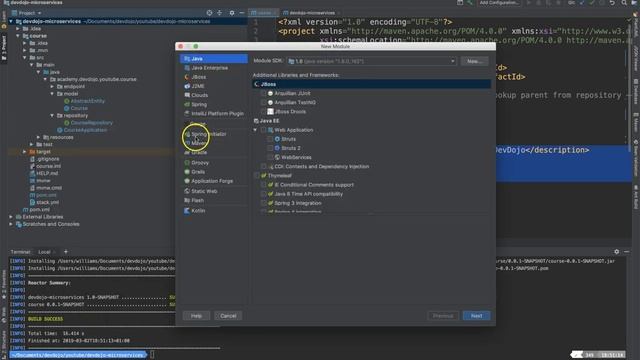Expand the endpoint package
640x360 pixels.
tap(52, 87)
